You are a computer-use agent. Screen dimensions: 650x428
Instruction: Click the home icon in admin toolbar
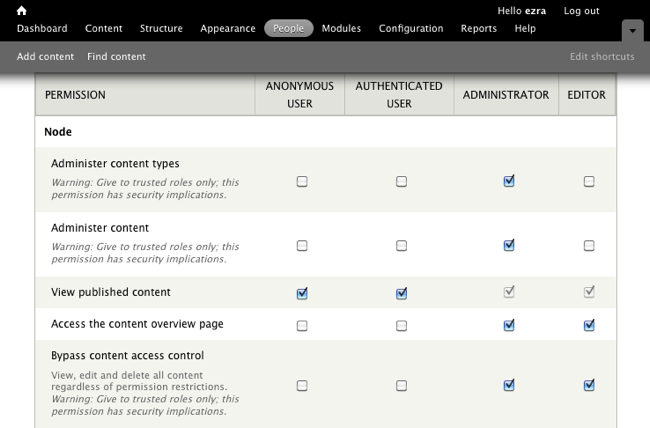21,10
